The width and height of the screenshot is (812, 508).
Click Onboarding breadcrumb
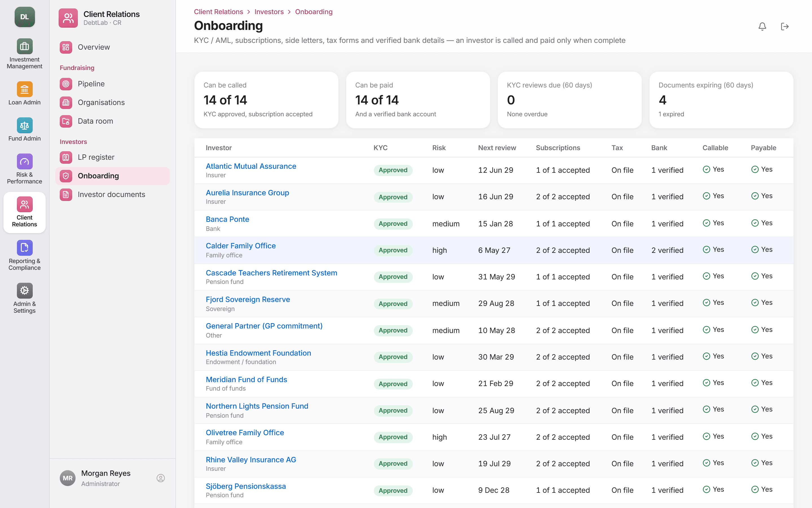coord(314,12)
